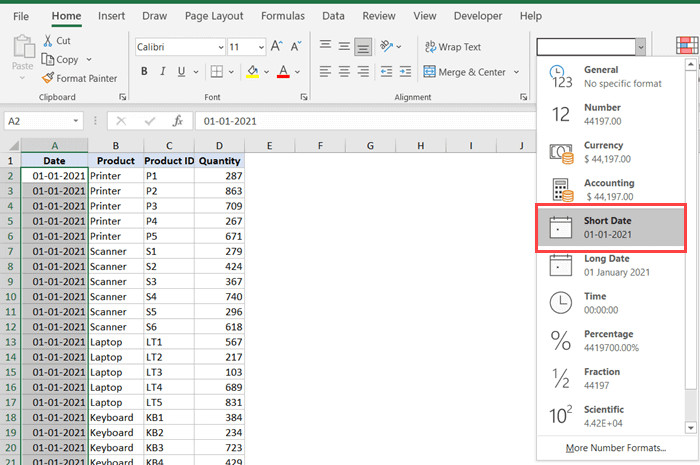Click the Borders icon
This screenshot has width=700, height=465.
pos(218,71)
